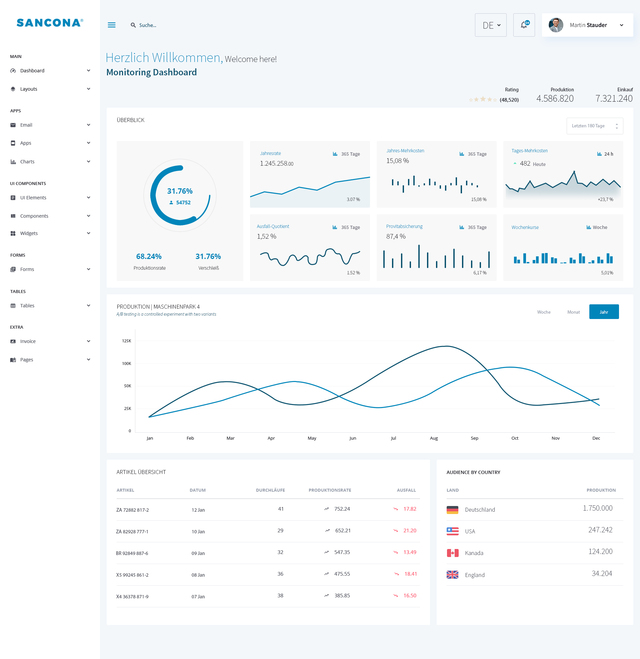Click the hamburger menu icon
Viewport: 640px width, 659px height.
[111, 25]
